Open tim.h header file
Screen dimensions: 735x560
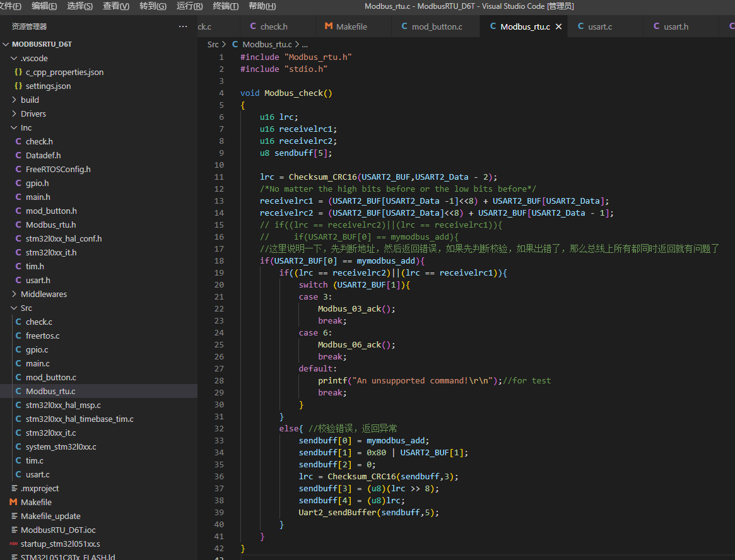click(x=98, y=266)
